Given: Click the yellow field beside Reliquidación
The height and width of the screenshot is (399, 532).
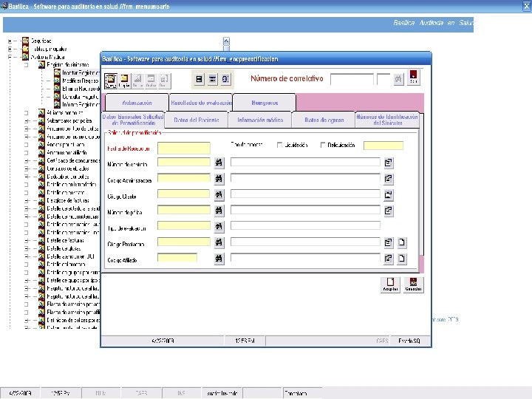Looking at the screenshot, I should pos(383,146).
